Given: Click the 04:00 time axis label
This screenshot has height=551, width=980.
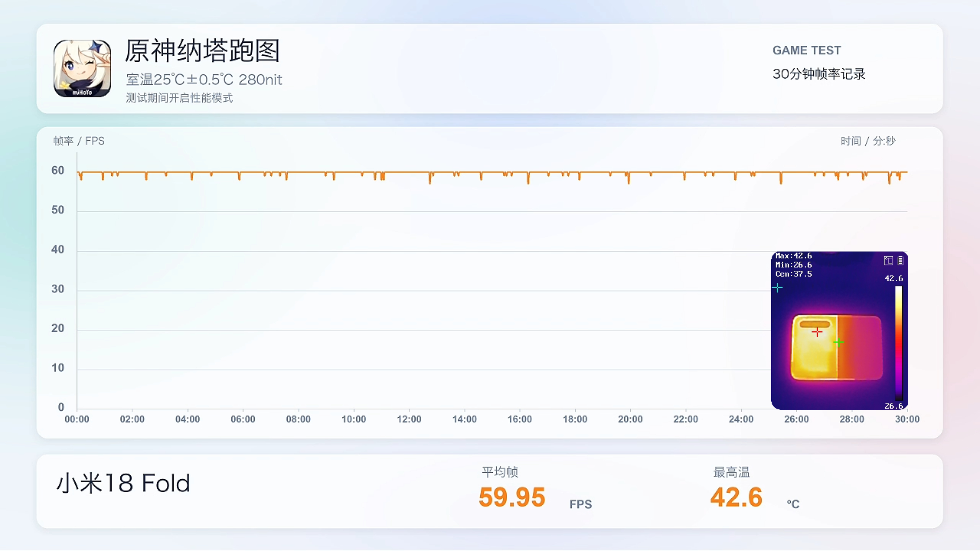Looking at the screenshot, I should [188, 419].
